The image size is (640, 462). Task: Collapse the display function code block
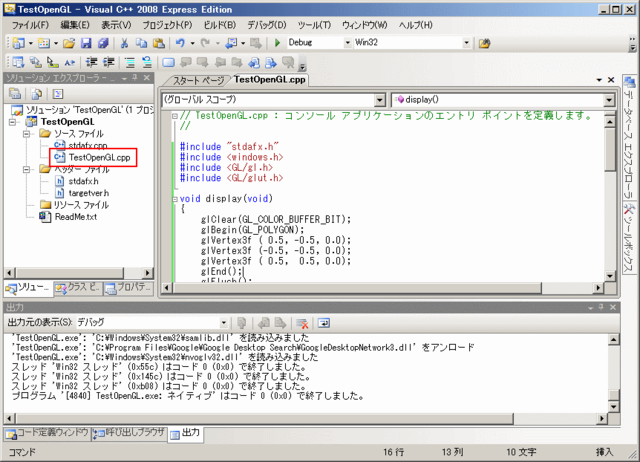pos(175,199)
